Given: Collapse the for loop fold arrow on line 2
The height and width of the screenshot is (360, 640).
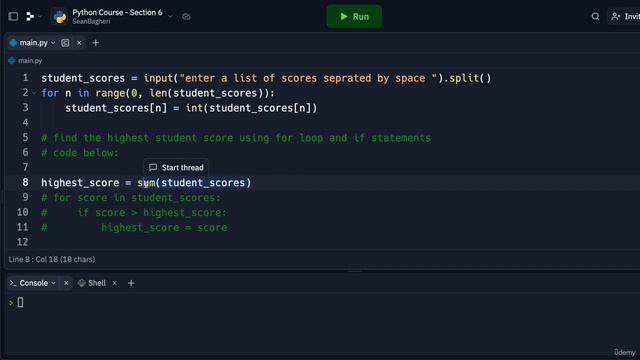Looking at the screenshot, I should tap(34, 93).
